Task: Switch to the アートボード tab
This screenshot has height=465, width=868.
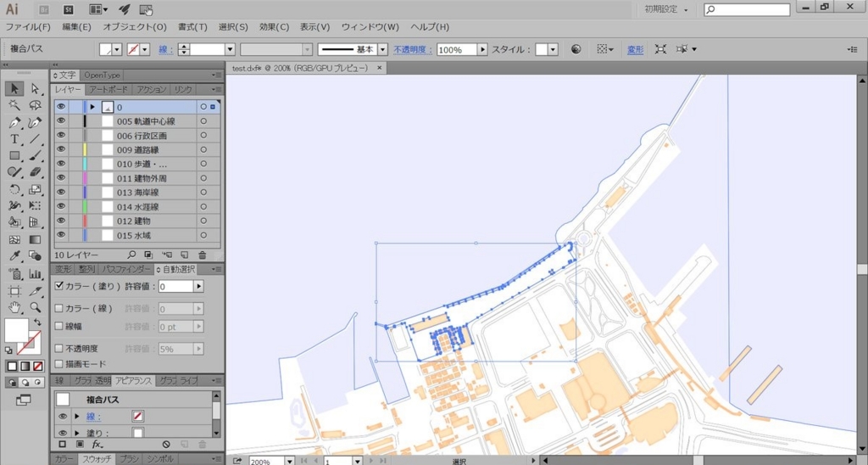Action: (x=108, y=89)
